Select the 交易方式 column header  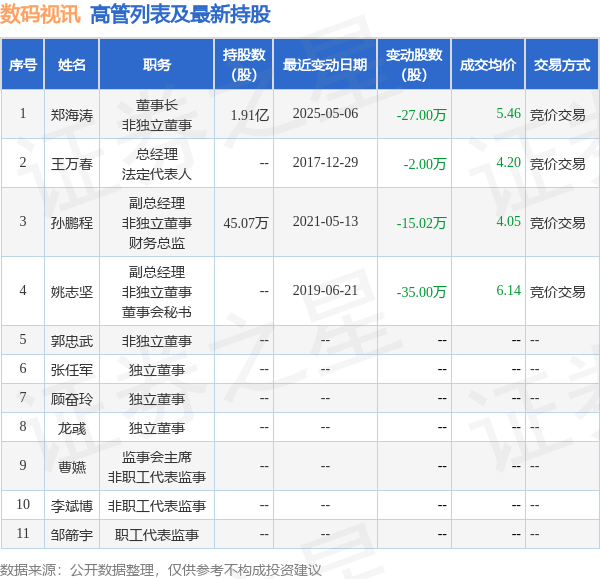tap(562, 65)
